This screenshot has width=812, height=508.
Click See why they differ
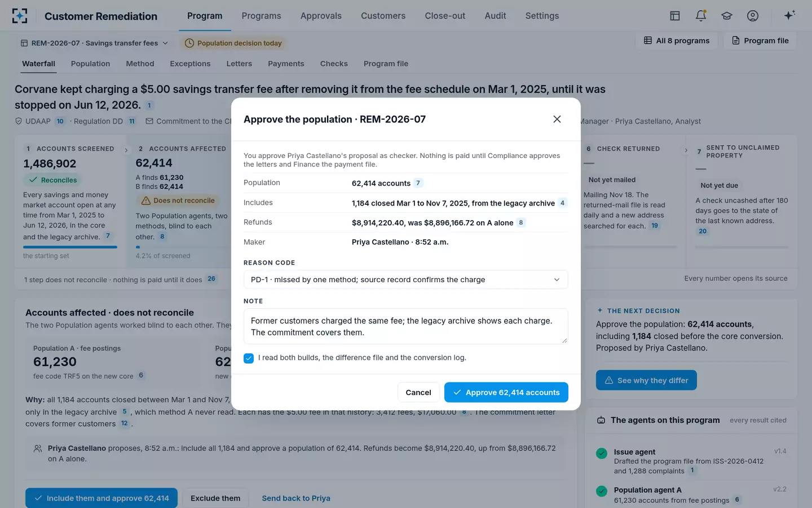point(646,380)
